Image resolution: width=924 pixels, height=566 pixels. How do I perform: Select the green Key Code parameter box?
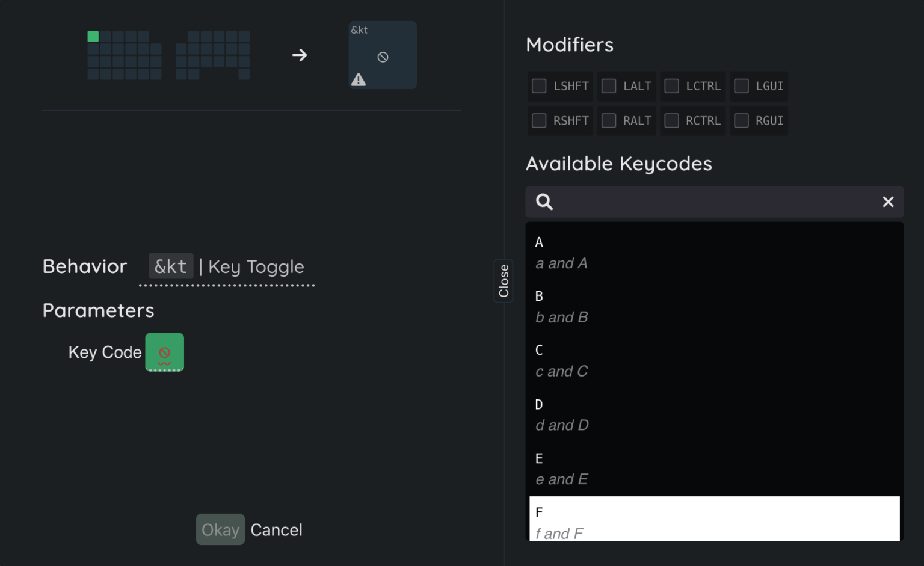164,352
